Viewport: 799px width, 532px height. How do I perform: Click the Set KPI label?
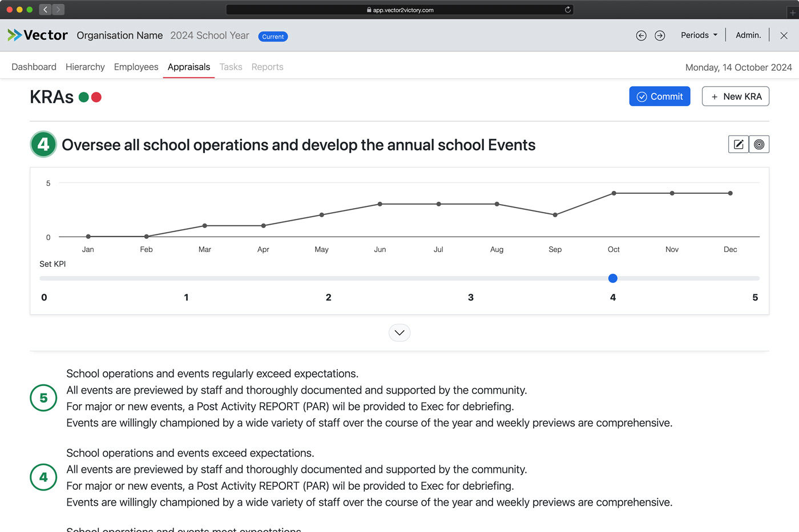point(53,264)
